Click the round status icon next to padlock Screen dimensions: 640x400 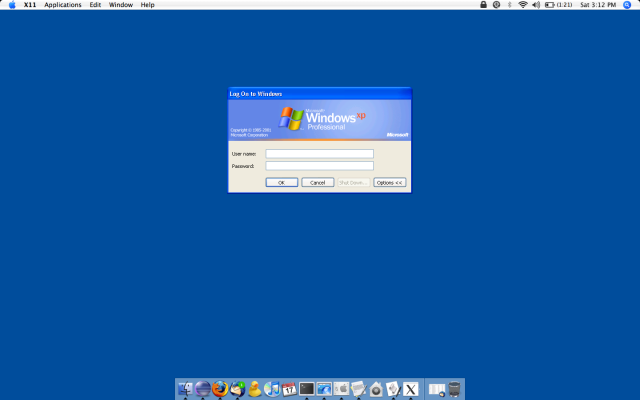pos(496,5)
